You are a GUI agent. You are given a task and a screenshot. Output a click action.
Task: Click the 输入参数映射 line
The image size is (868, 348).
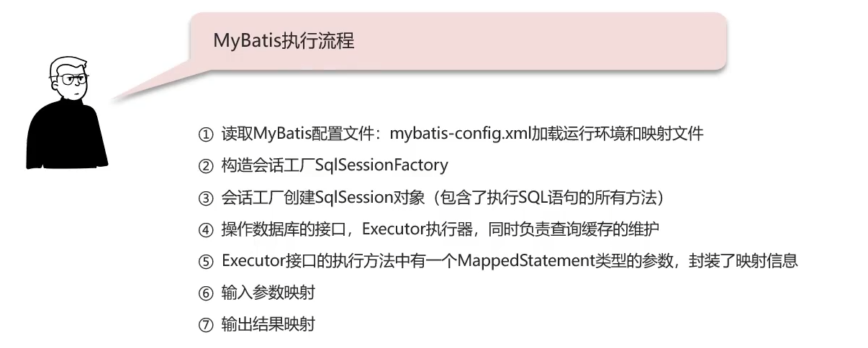(268, 293)
